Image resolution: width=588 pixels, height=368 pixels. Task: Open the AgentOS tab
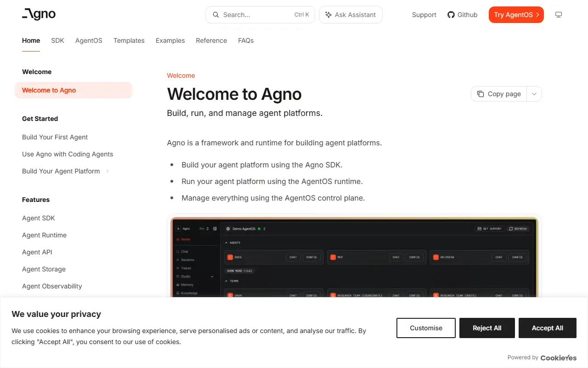point(89,40)
